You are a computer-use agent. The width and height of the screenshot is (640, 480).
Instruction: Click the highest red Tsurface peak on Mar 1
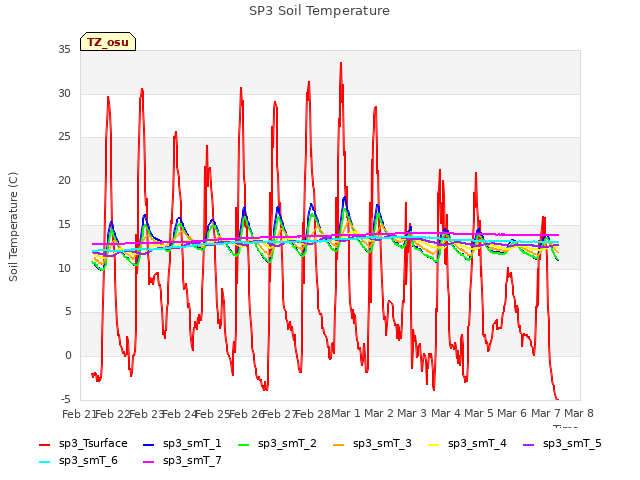pos(341,63)
